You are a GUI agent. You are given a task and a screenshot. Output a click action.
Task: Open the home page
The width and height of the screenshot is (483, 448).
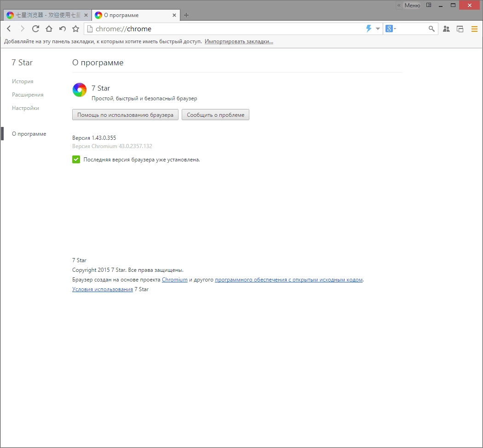tap(49, 29)
